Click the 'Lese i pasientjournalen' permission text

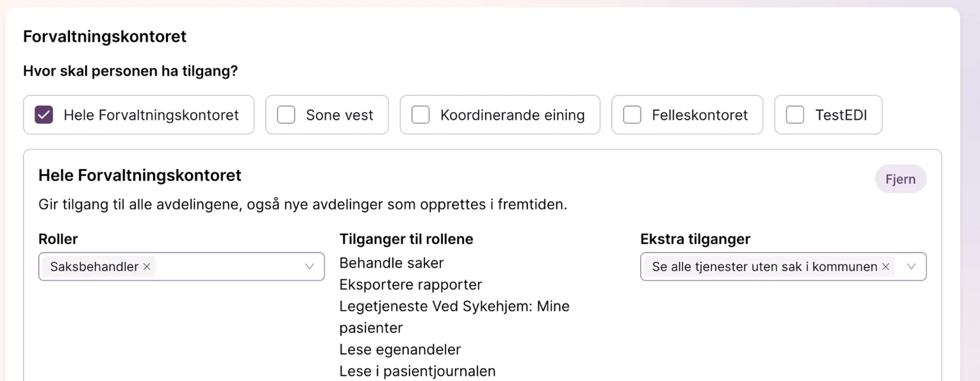click(417, 371)
